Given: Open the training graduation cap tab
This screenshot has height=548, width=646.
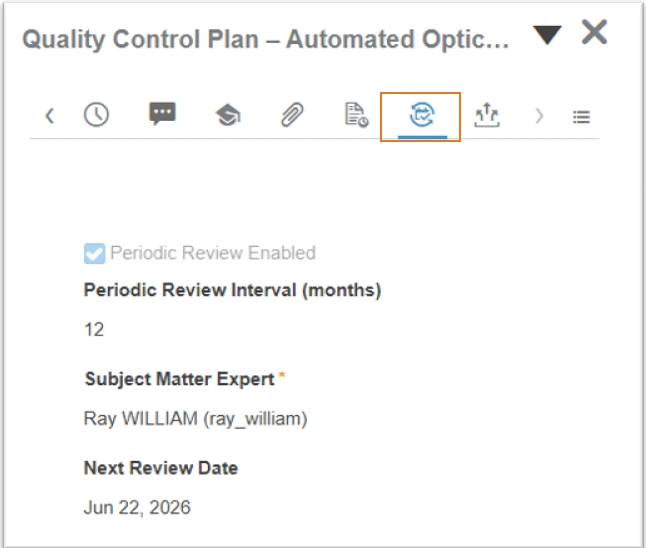Looking at the screenshot, I should point(227,116).
